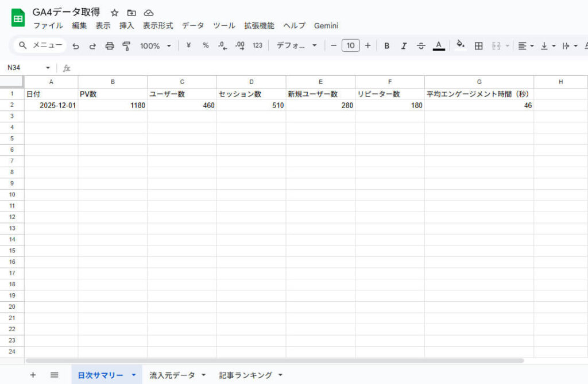Toggle bold formatting
Screen dimensions: 588x384
386,45
